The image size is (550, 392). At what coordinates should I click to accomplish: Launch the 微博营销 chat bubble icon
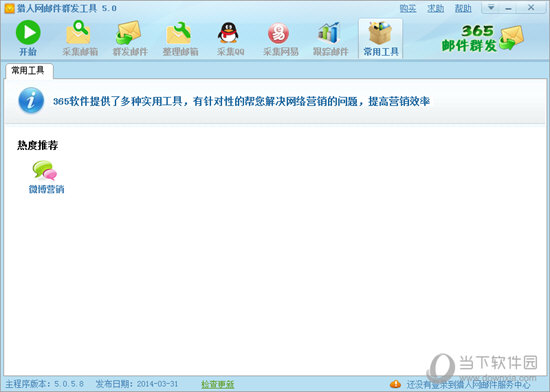click(x=46, y=177)
